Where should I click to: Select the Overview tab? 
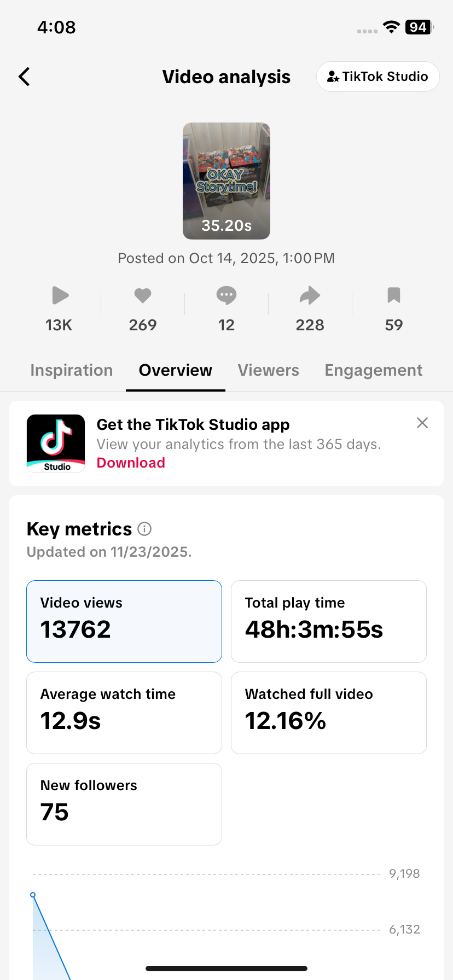tap(176, 370)
